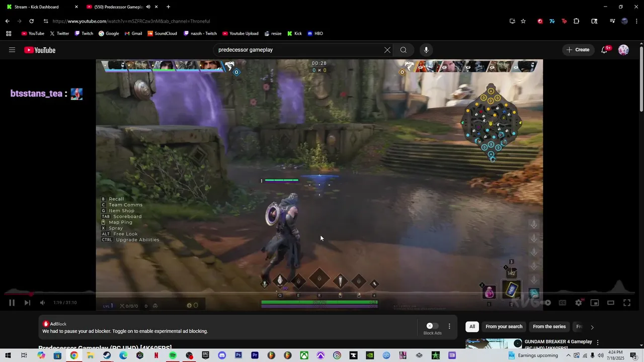The width and height of the screenshot is (644, 362).
Task: Open GUNDAM BREAKER 4 Gameplay video thumbnail
Action: point(494,343)
